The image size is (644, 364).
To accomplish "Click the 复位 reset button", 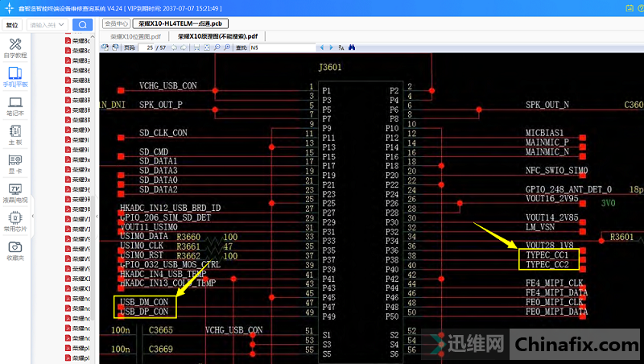I will coord(12,25).
